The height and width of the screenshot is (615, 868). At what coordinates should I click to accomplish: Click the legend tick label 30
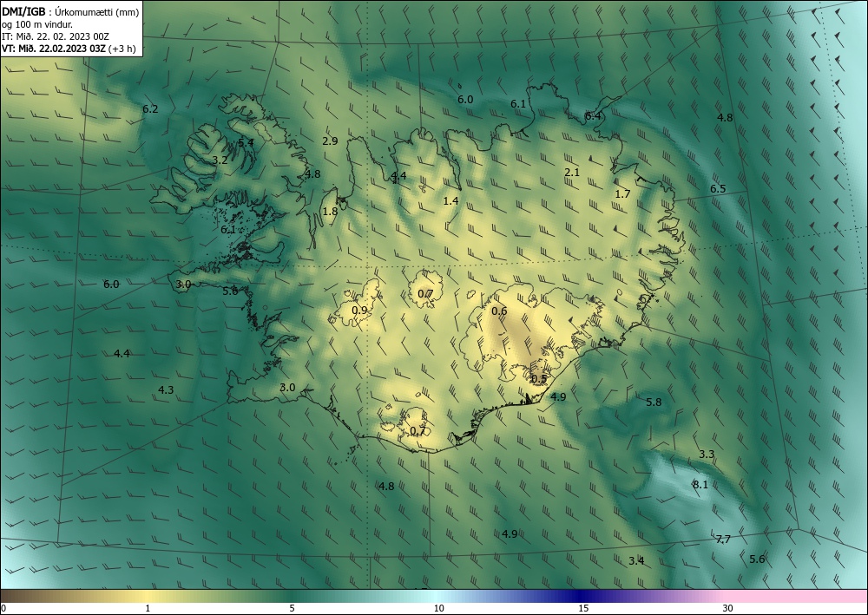coord(728,608)
